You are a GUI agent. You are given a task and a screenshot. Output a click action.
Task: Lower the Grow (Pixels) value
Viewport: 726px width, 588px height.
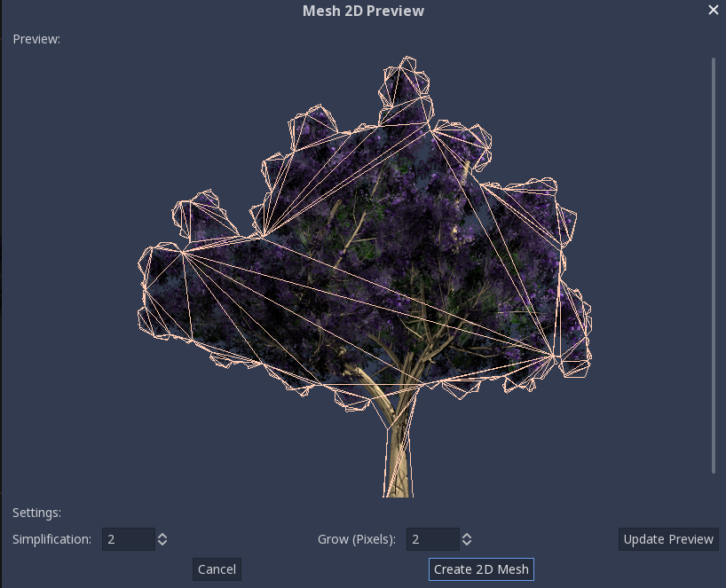coord(466,543)
